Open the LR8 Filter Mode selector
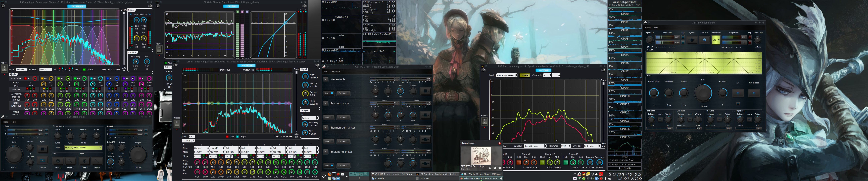This screenshot has width=868, height=181. click(x=716, y=40)
